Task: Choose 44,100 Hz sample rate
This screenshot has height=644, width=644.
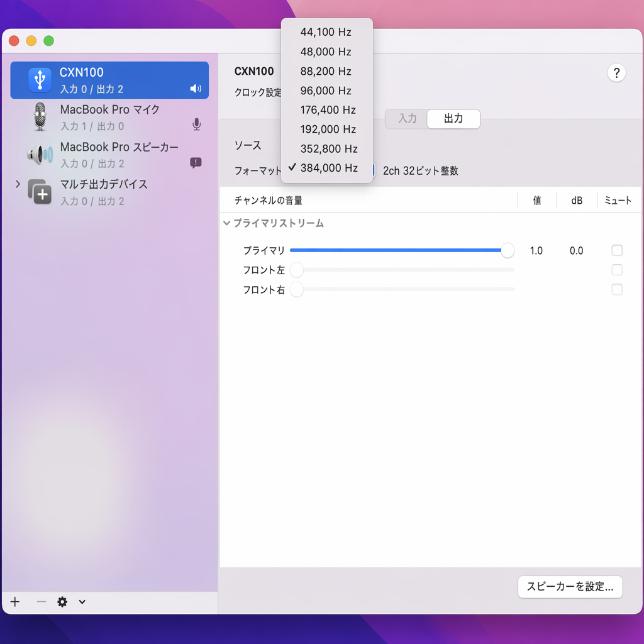Action: [327, 32]
